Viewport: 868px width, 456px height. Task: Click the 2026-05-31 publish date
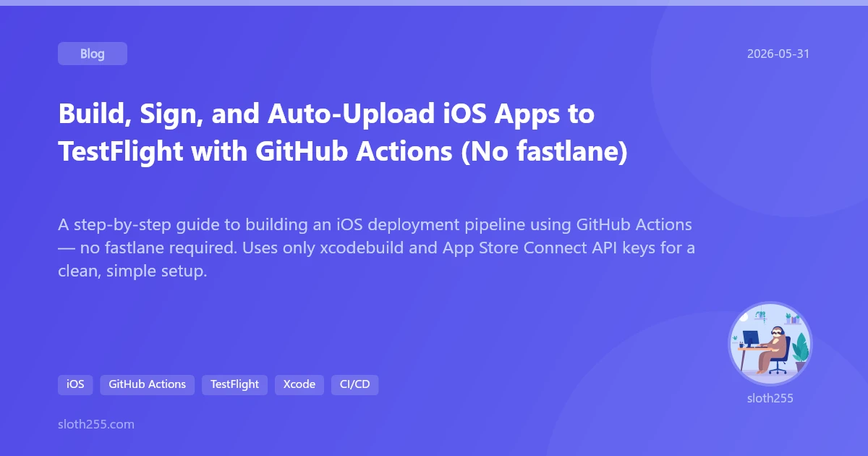click(x=778, y=54)
